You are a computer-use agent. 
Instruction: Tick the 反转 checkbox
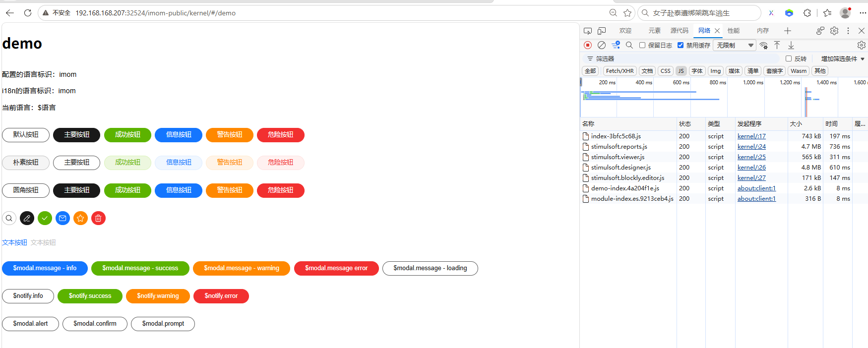click(x=789, y=58)
